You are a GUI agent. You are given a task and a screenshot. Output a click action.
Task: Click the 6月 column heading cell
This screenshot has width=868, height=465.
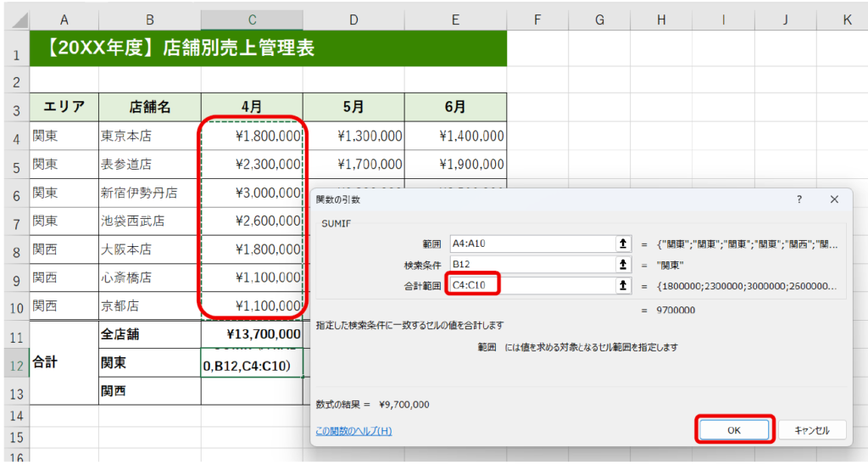tap(455, 107)
